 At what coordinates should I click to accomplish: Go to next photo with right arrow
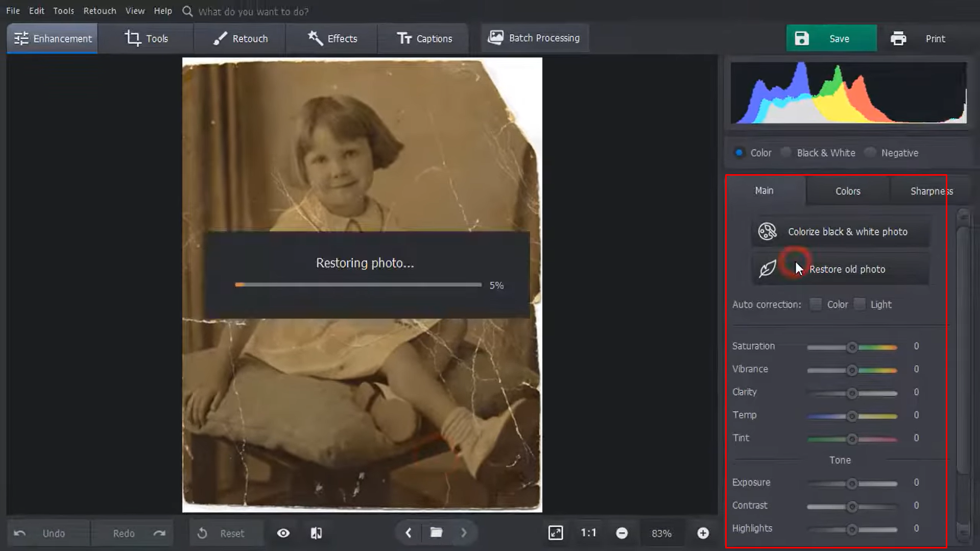[464, 533]
